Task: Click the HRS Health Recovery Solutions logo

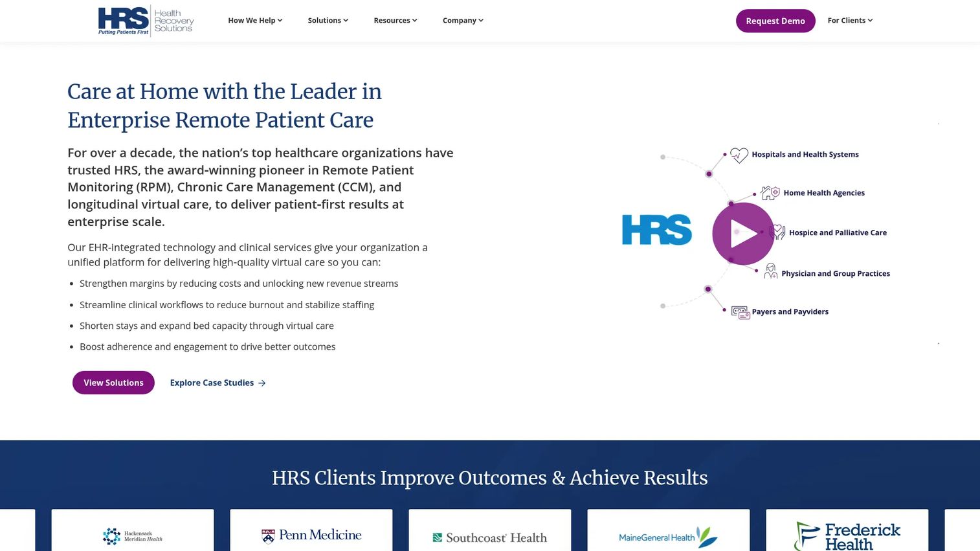Action: click(x=146, y=21)
